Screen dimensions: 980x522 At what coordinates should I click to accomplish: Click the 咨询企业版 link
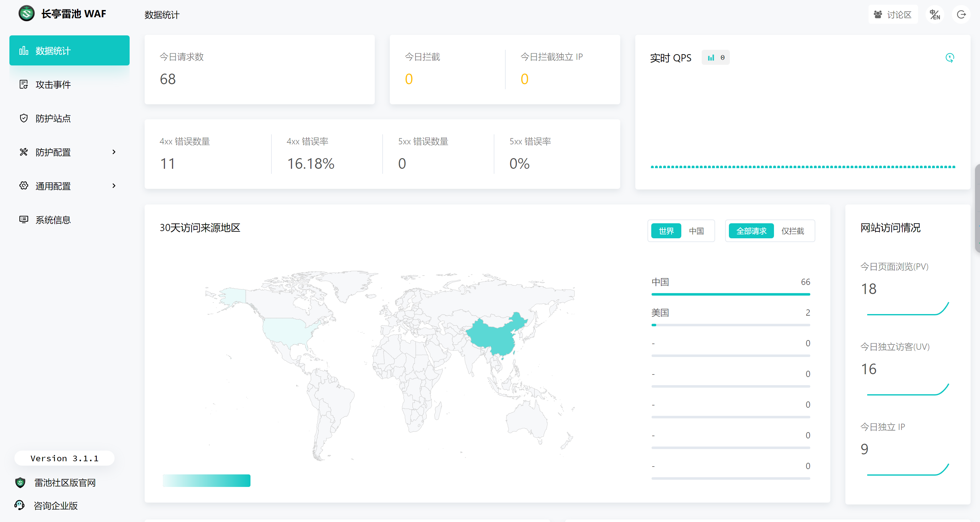point(55,506)
